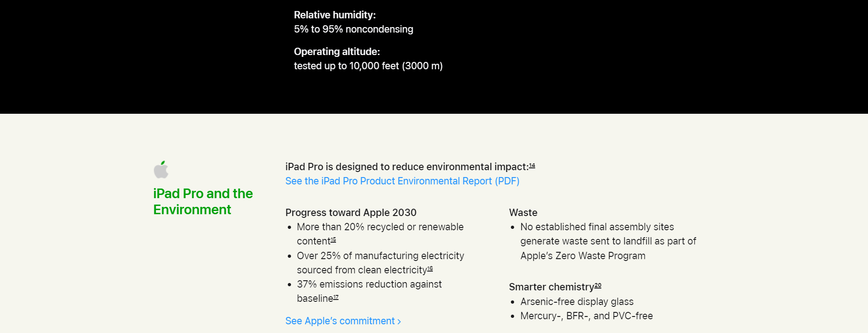This screenshot has height=333, width=868.
Task: Click the Over 25% of manufacturing electricity bullet
Action: click(381, 263)
